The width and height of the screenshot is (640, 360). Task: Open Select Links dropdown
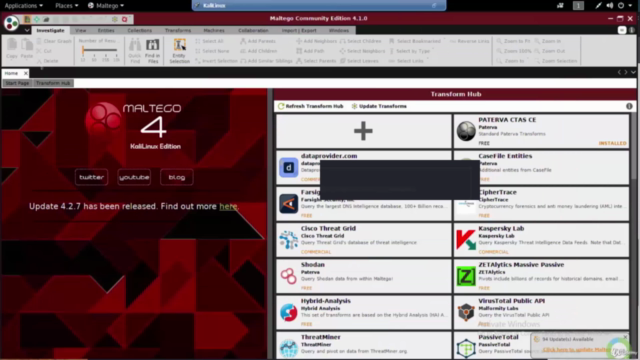409,61
